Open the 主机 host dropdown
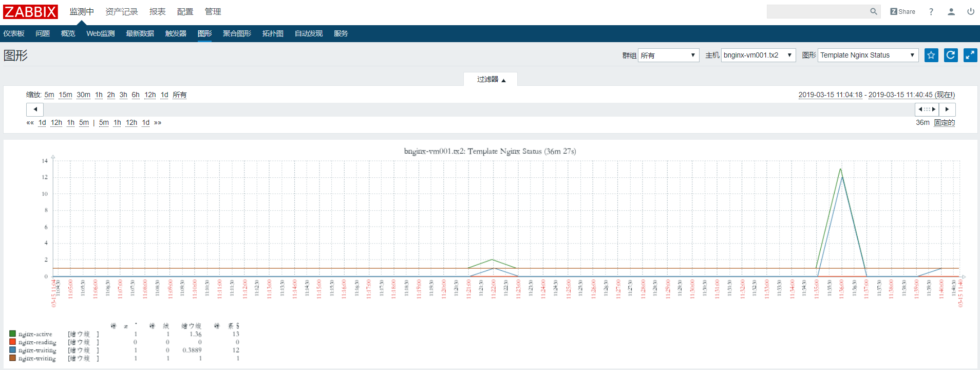980x370 pixels. coord(758,55)
